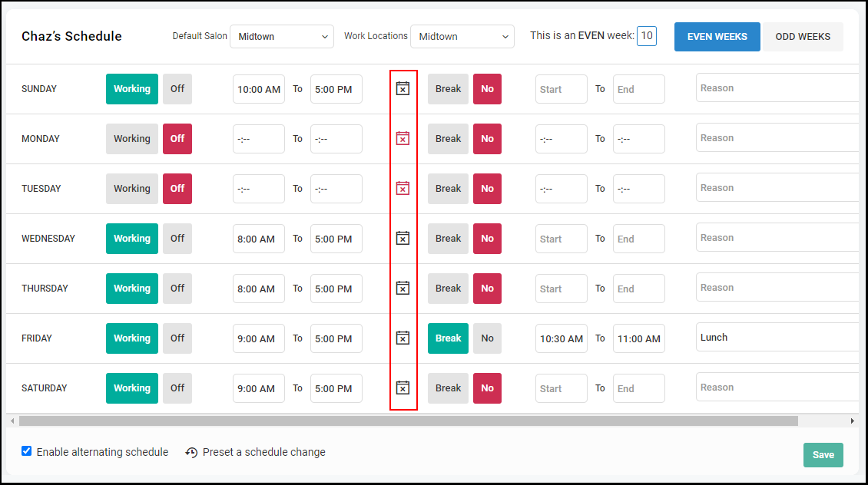Set Monday to Working
868x485 pixels.
[x=132, y=139]
